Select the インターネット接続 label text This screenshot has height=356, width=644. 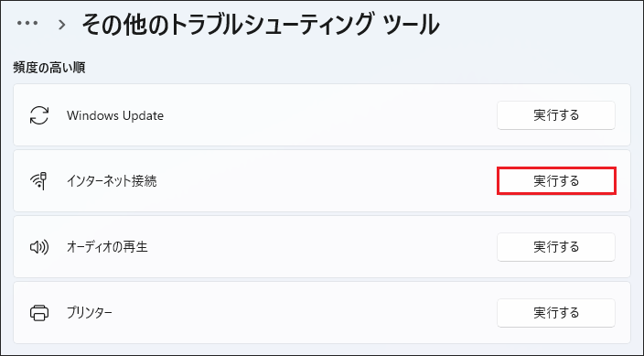(x=112, y=181)
